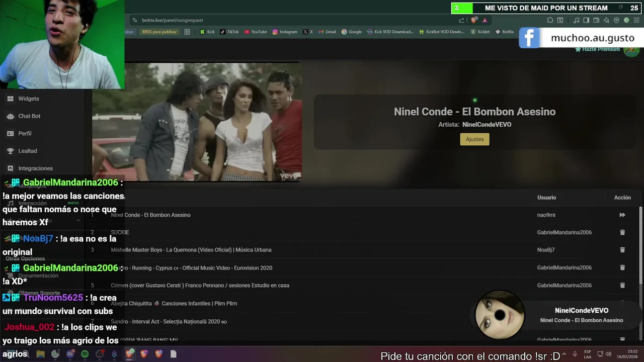Click the Brave Rewards triangle icon
The height and width of the screenshot is (362, 644).
pyautogui.click(x=485, y=20)
